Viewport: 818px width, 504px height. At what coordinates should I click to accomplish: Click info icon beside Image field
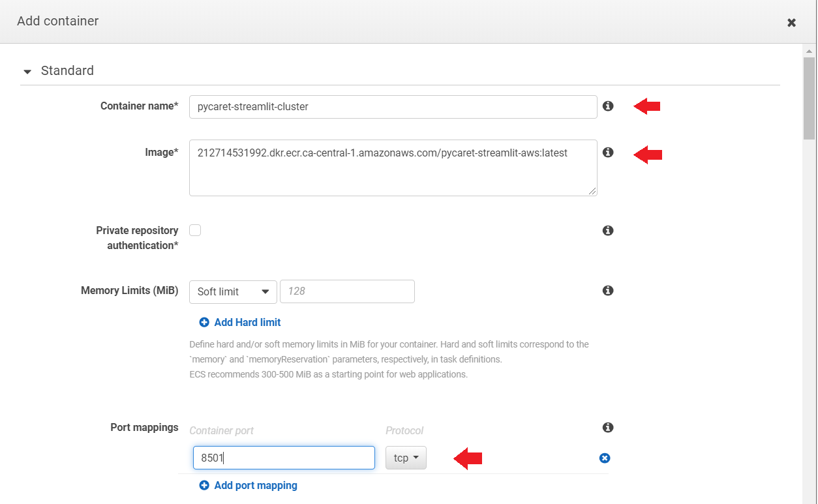[x=608, y=153]
